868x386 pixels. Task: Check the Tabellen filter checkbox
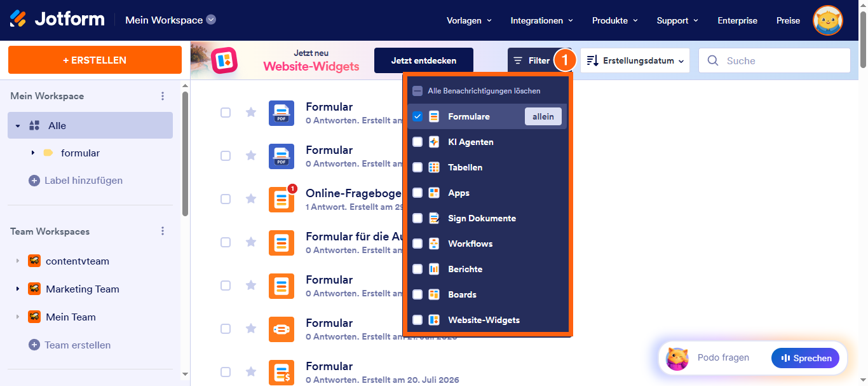click(x=417, y=167)
